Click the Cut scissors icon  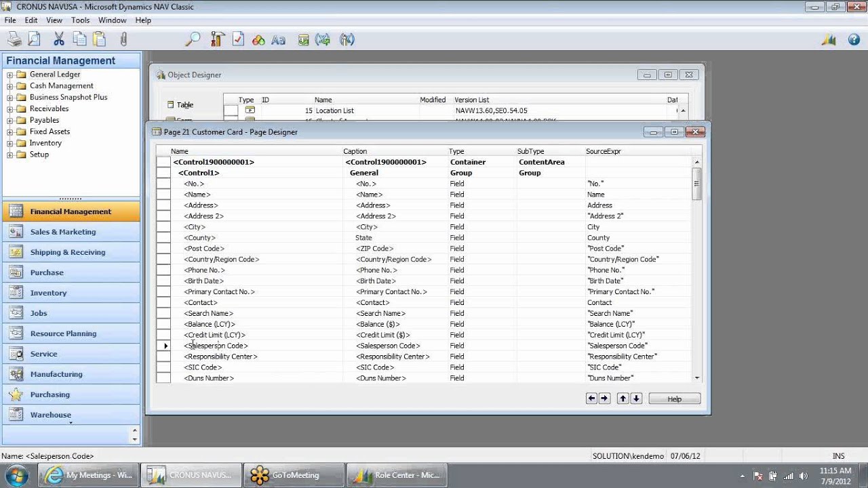point(59,39)
